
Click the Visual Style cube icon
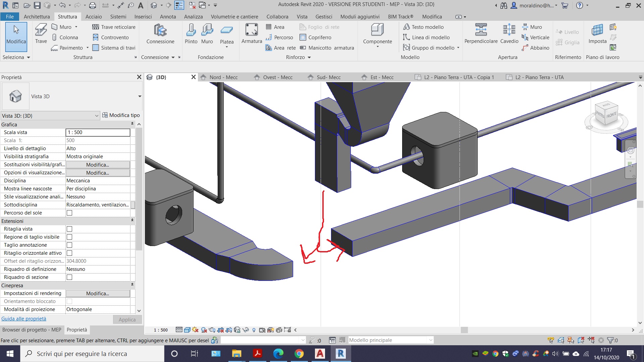[187, 330]
